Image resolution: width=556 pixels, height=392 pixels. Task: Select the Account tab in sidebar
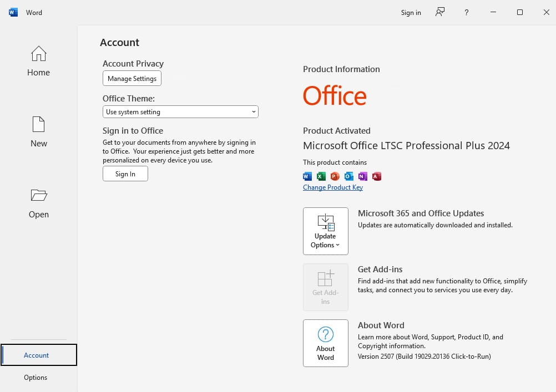pyautogui.click(x=39, y=355)
